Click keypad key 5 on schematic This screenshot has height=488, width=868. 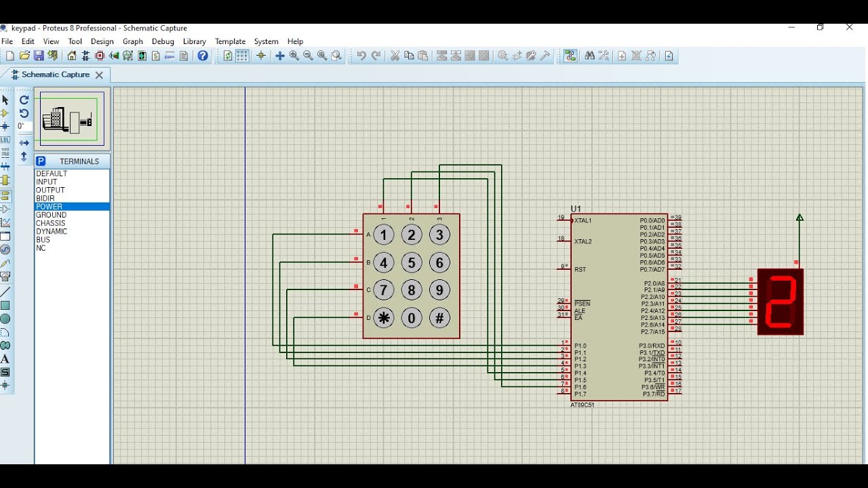pyautogui.click(x=412, y=263)
